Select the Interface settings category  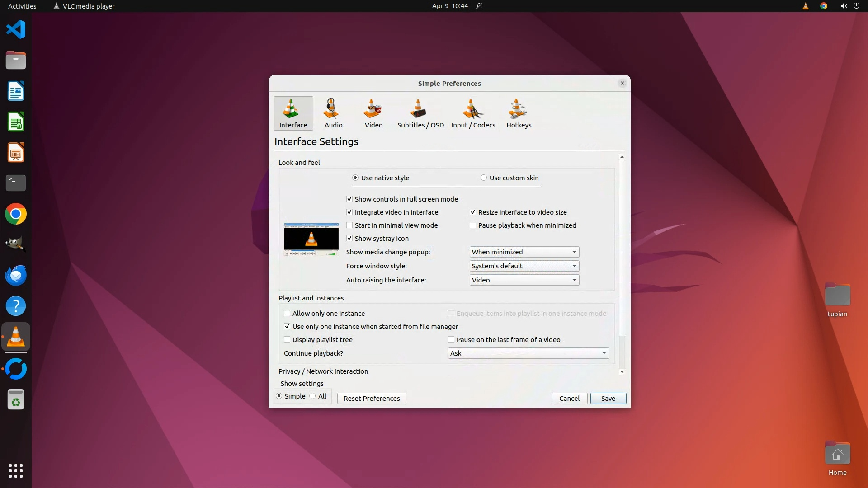(293, 113)
